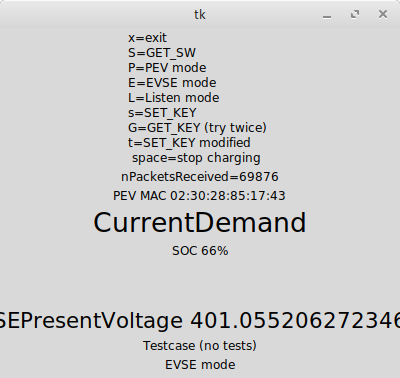The height and width of the screenshot is (378, 400).
Task: Select the E=EVSE mode instruction
Action: pos(172,83)
